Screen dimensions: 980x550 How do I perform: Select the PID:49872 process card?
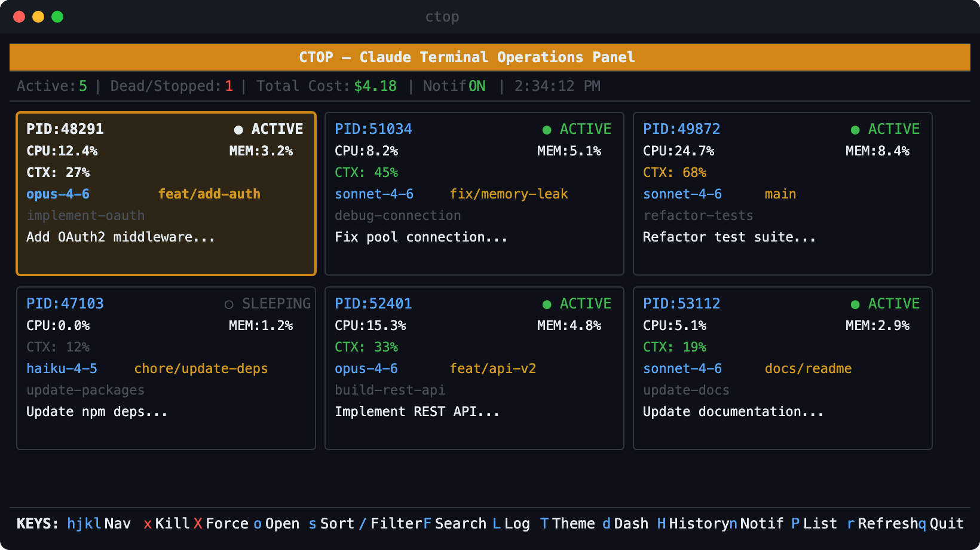[x=783, y=194]
